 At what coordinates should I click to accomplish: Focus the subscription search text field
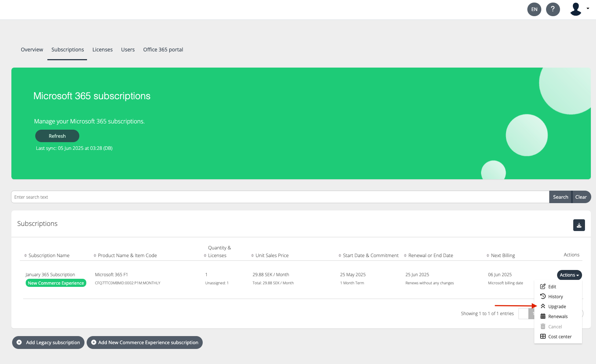[280, 197]
